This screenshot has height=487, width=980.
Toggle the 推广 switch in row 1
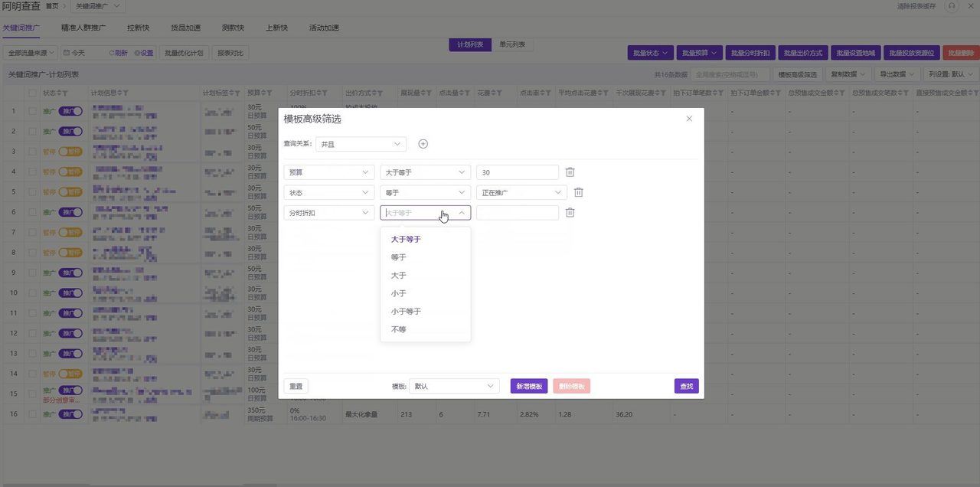click(x=70, y=111)
